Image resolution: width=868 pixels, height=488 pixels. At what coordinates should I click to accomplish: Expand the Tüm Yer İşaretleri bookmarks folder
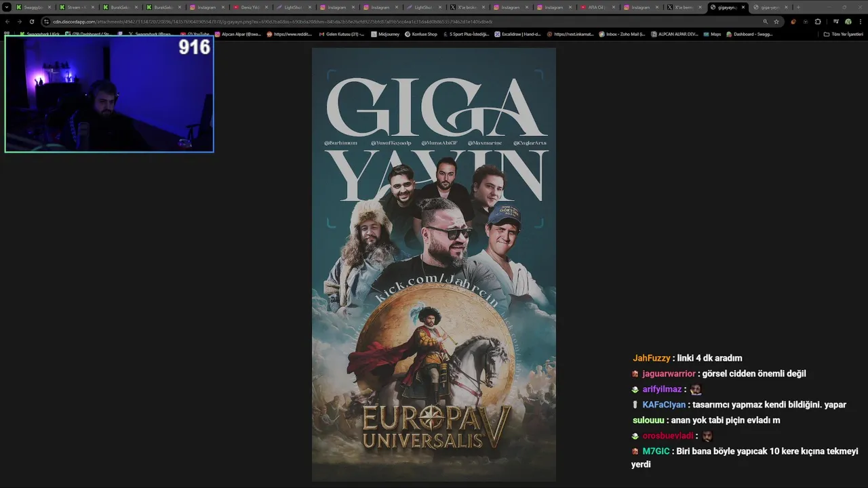[843, 34]
